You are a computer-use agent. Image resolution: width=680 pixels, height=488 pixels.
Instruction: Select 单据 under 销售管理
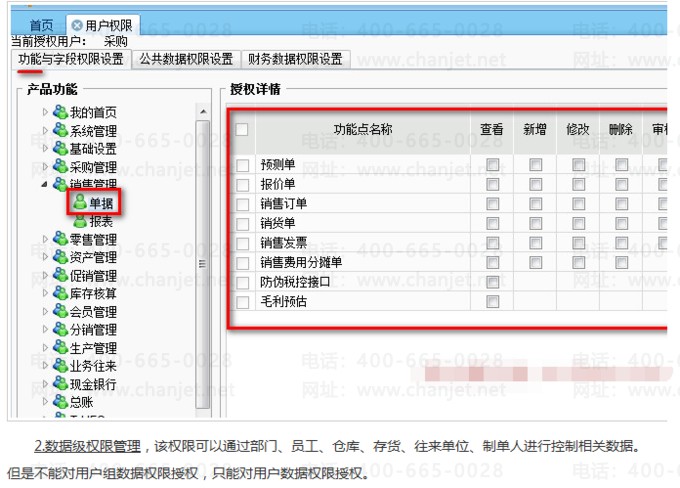click(x=101, y=203)
